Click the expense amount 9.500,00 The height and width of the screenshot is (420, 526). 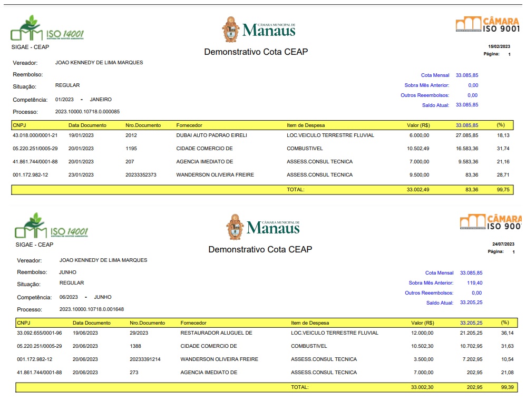420,175
